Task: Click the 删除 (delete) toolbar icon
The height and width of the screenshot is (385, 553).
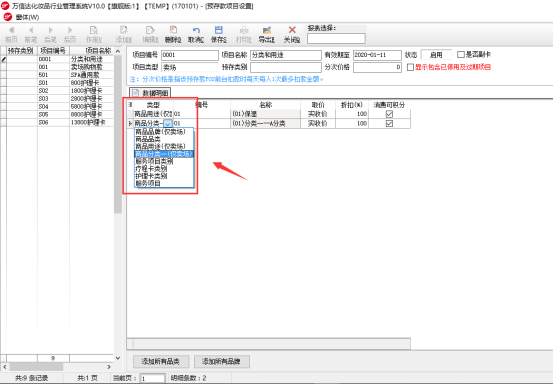Action: click(173, 30)
